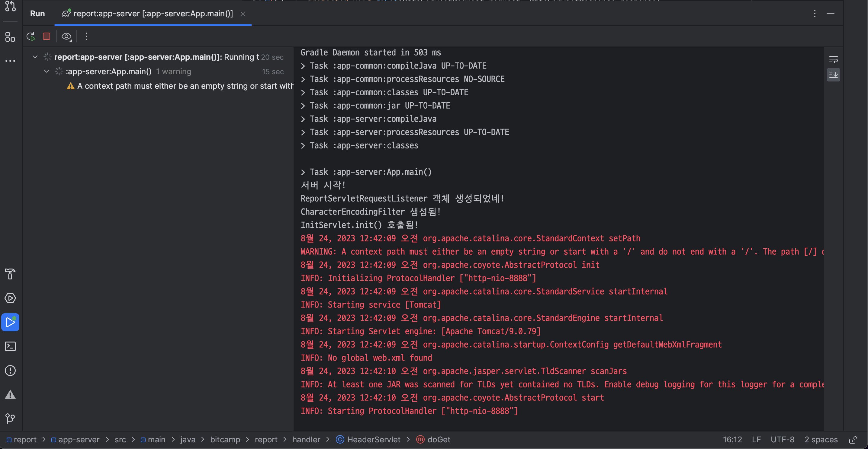Viewport: 868px width, 449px height.
Task: Click the app-server breadcrumb
Action: coord(76,440)
